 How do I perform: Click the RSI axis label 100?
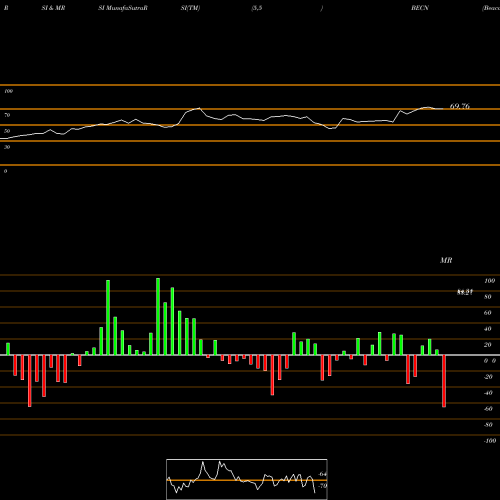coord(8,91)
